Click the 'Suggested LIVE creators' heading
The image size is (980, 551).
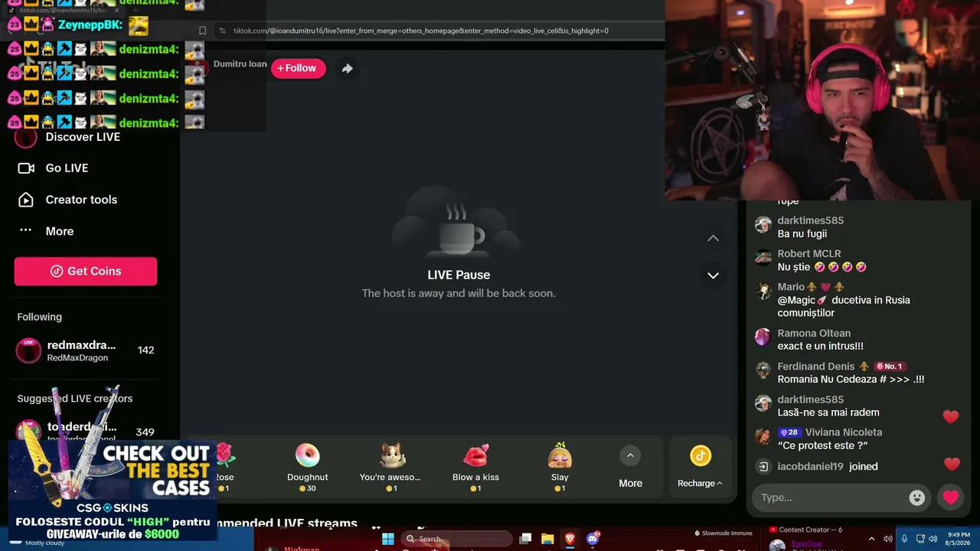(x=75, y=399)
